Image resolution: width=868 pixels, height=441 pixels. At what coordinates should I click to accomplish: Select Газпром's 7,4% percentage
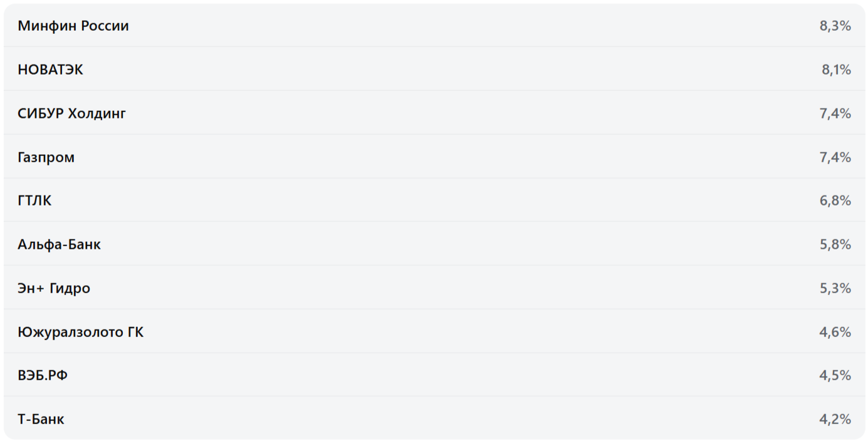tap(835, 157)
